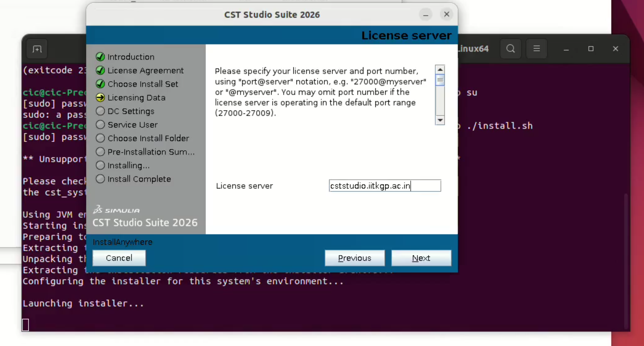Screen dimensions: 644x346
Task: Click the Next button in installer
Action: (421, 258)
